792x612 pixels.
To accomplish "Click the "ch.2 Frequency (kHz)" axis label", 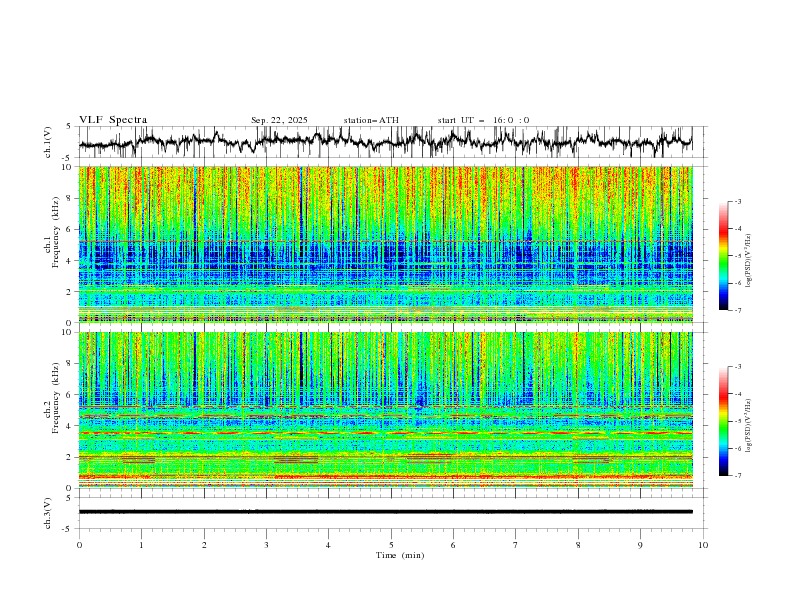I will pyautogui.click(x=52, y=398).
